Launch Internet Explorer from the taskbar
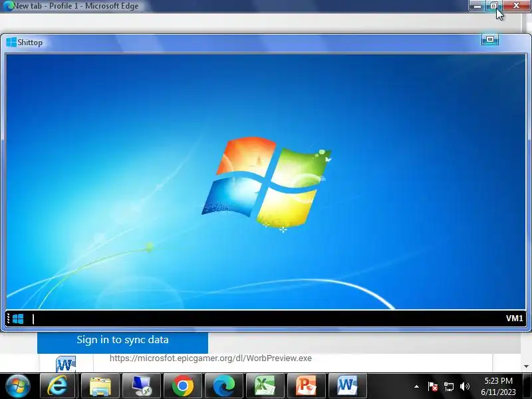This screenshot has width=532, height=399. click(57, 386)
